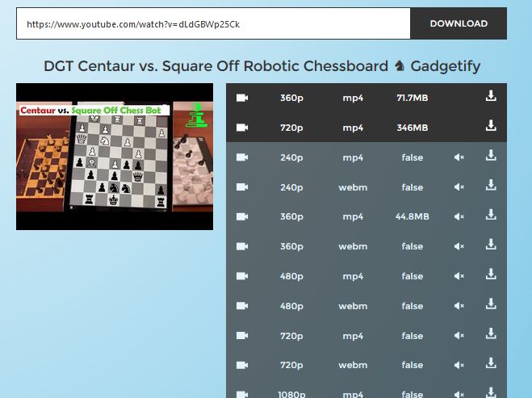This screenshot has width=532, height=398.
Task: Click the camera icon in the 360p webm row
Action: tap(242, 246)
